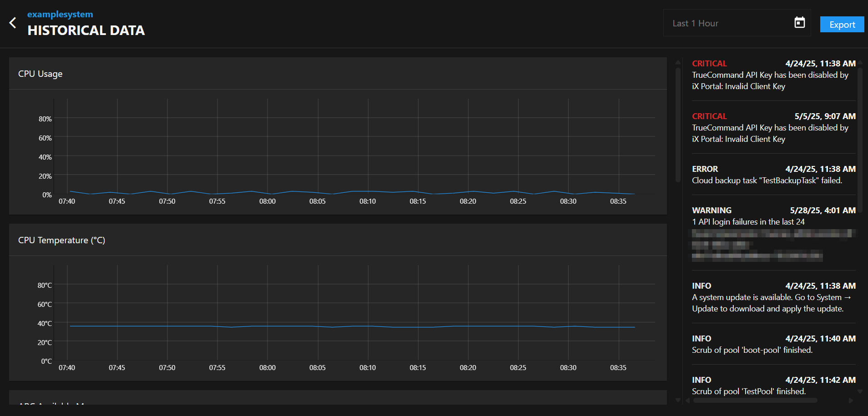Click the alerts panel horizontal scrollbar
Screen dimensions: 868x416
[755, 401]
